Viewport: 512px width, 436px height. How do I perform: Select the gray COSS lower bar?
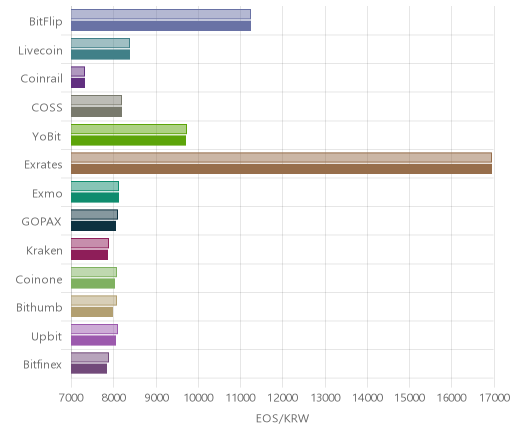pos(96,112)
